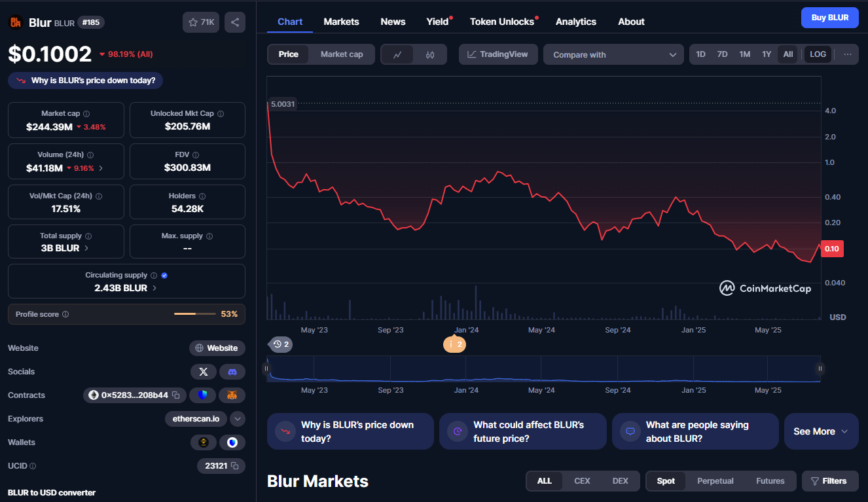Show Total supply info icon
Viewport: 868px width, 502px height.
coord(88,236)
